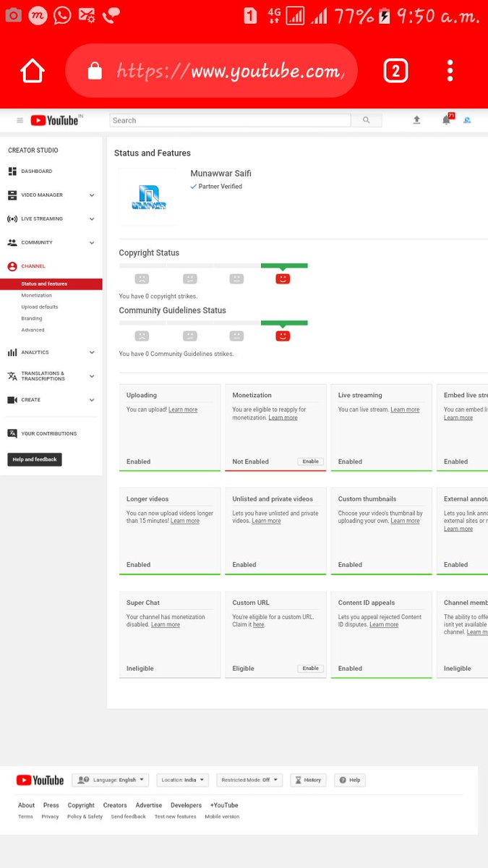Tap the camera icon in status bar
Screen dimensions: 488x868
[x=13, y=15]
